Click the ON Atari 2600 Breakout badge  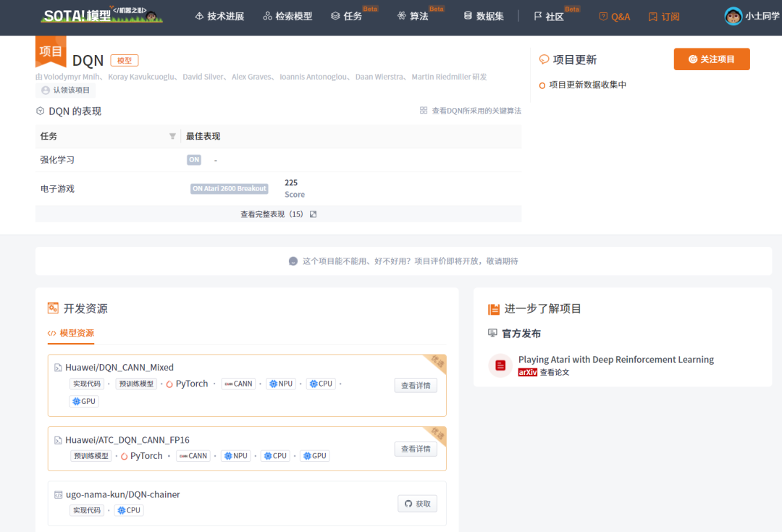229,188
